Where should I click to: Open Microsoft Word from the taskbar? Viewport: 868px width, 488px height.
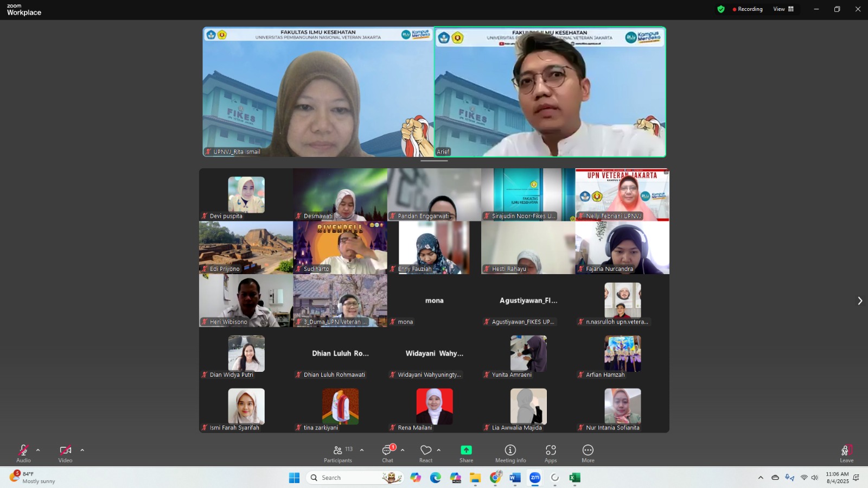515,478
